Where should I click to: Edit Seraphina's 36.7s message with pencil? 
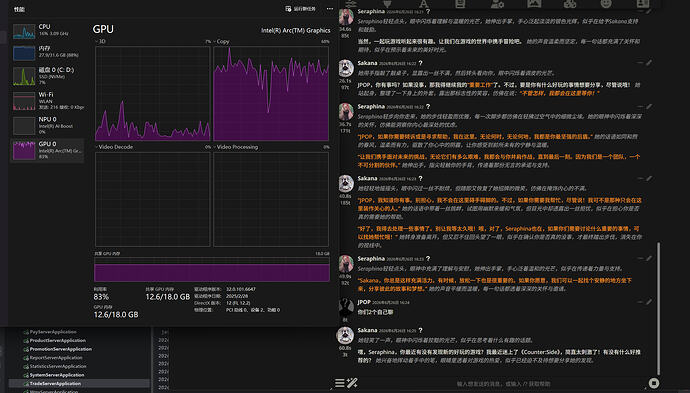649,107
